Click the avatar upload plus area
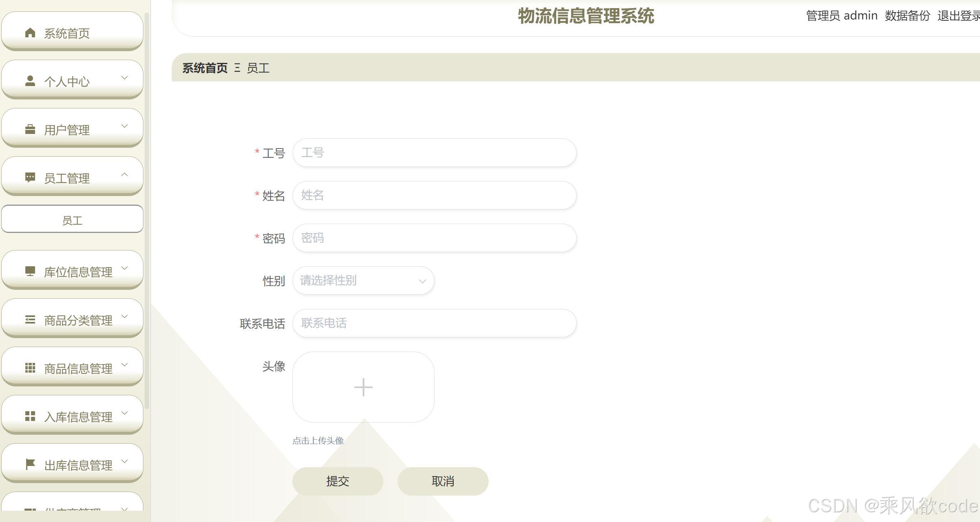The image size is (980, 522). point(363,386)
